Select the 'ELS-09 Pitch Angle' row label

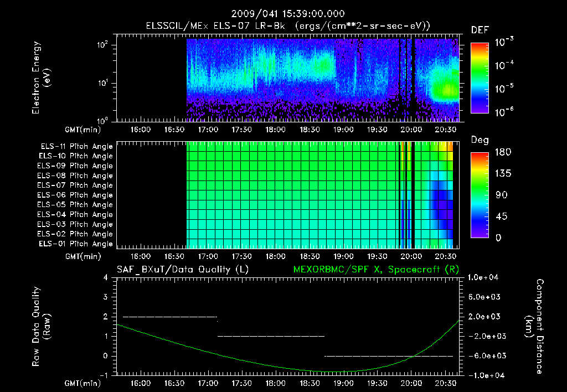[x=75, y=166]
